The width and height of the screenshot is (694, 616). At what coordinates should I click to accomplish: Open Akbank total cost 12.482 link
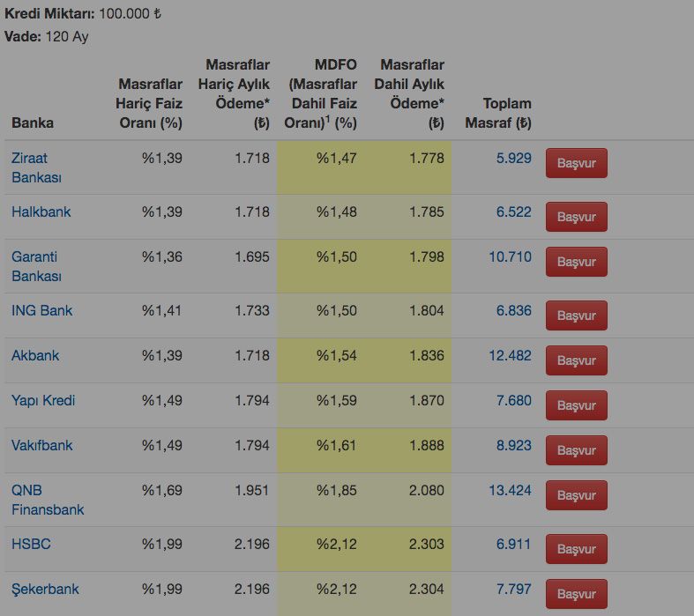coord(510,355)
